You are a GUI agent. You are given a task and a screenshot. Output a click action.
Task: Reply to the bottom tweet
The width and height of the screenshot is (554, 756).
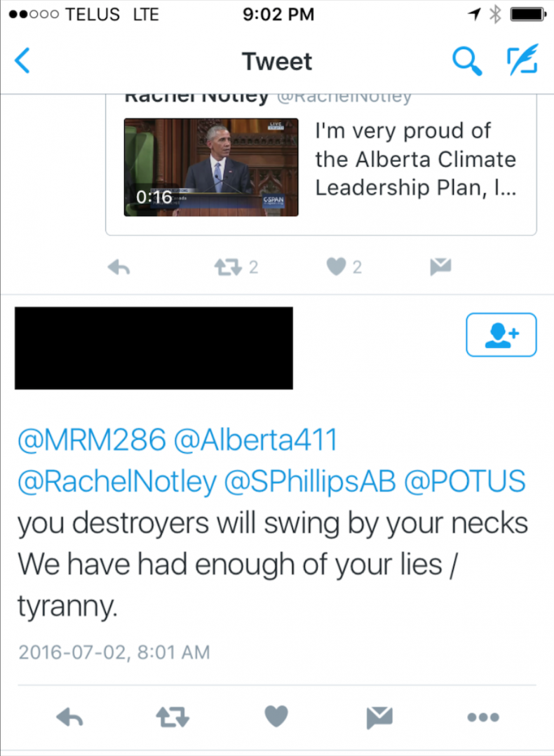pos(70,717)
